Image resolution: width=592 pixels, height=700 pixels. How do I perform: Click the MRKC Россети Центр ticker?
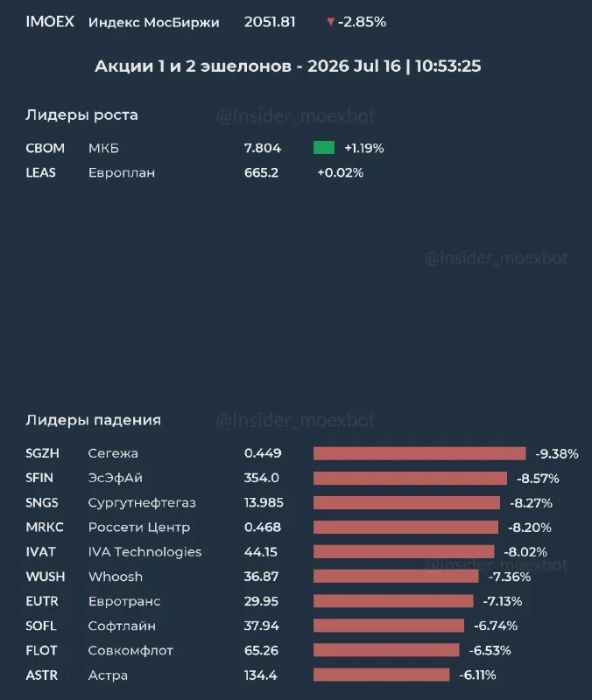[45, 528]
